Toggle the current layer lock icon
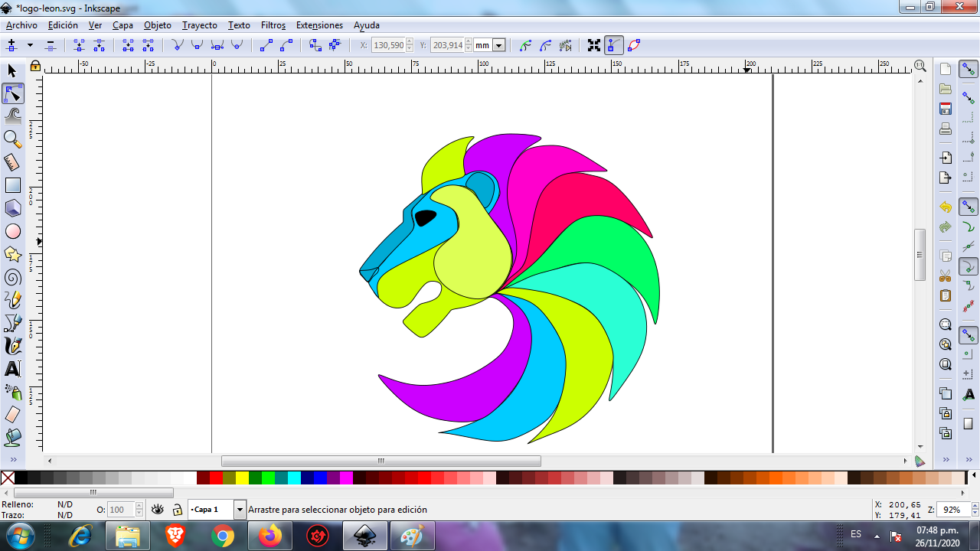The height and width of the screenshot is (551, 980). tap(177, 510)
